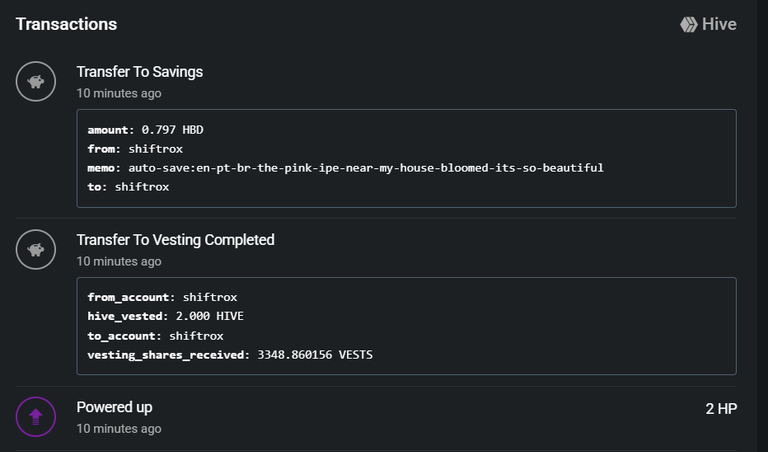This screenshot has height=452, width=768.
Task: Click the 0.797 HBD amount value
Action: 172,130
